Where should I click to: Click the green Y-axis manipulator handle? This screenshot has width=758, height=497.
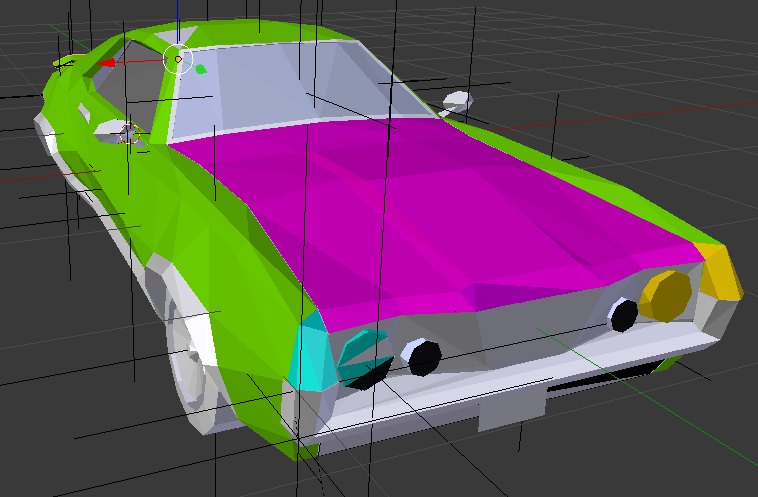pyautogui.click(x=201, y=70)
